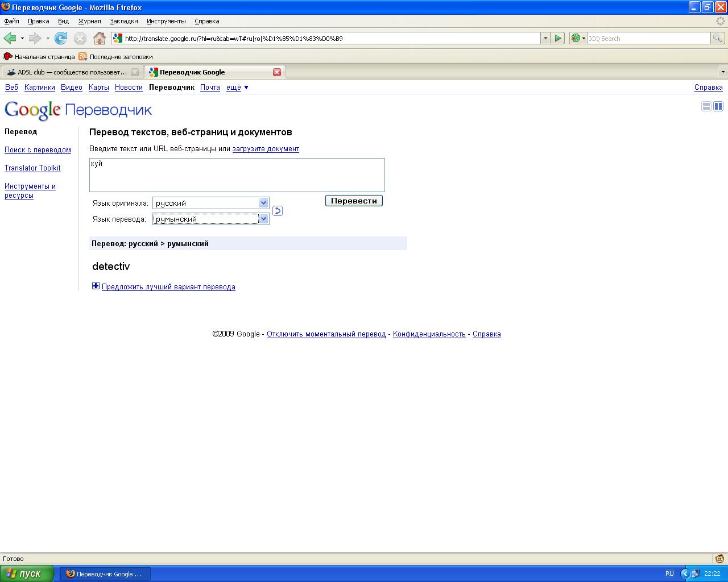Go to the Home page icon
Viewport: 728px width, 582px height.
[x=100, y=38]
